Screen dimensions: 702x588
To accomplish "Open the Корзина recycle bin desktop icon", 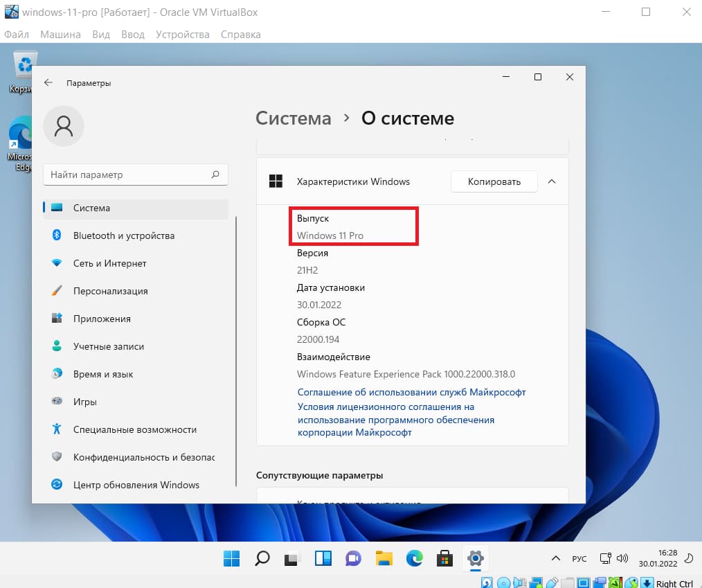I will [x=21, y=73].
